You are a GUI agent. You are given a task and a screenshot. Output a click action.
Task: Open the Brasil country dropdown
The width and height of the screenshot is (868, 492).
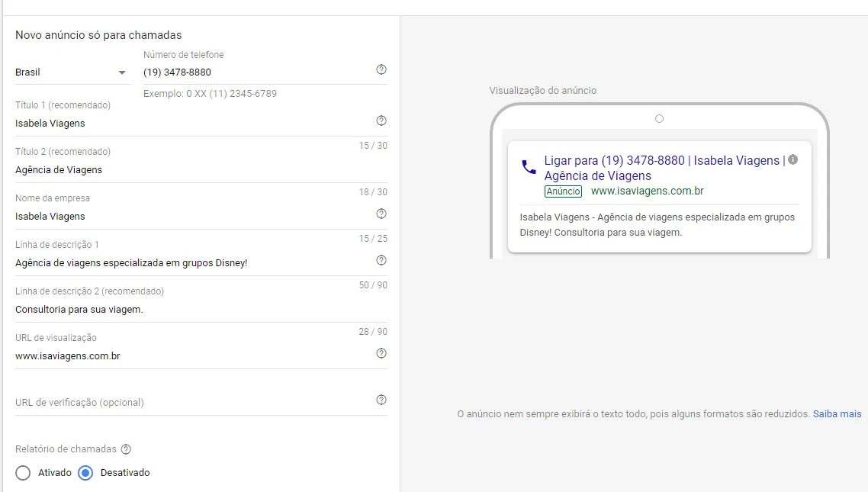(73, 72)
